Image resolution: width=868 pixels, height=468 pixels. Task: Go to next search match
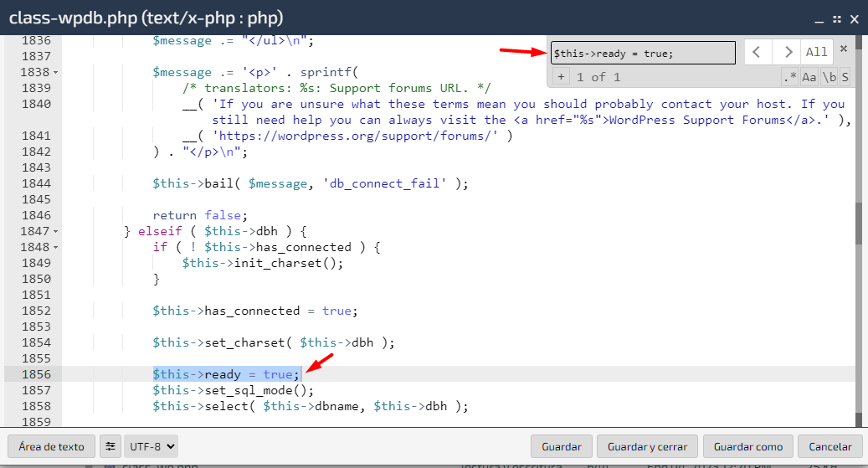[x=785, y=52]
